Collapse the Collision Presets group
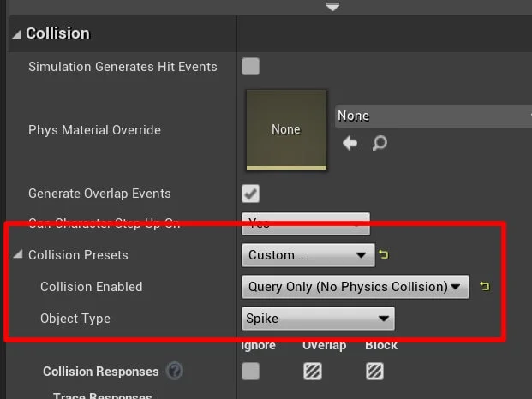Viewport: 532px width, 399px height. pyautogui.click(x=18, y=255)
